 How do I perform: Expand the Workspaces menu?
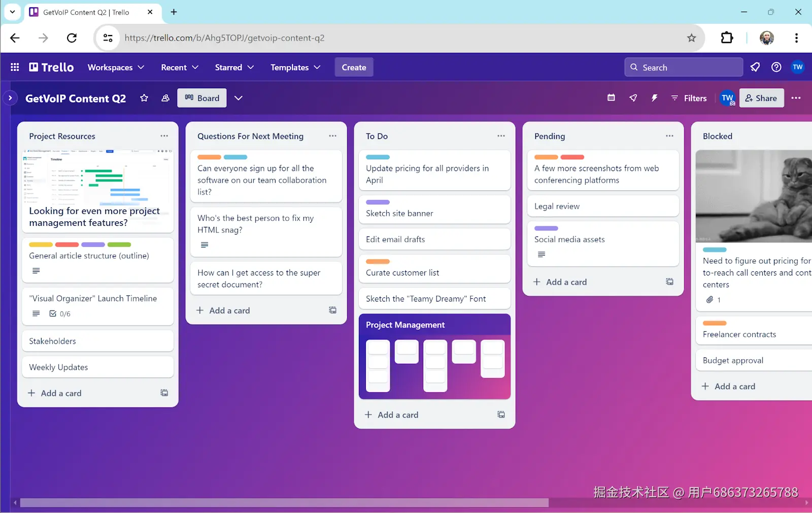[116, 67]
